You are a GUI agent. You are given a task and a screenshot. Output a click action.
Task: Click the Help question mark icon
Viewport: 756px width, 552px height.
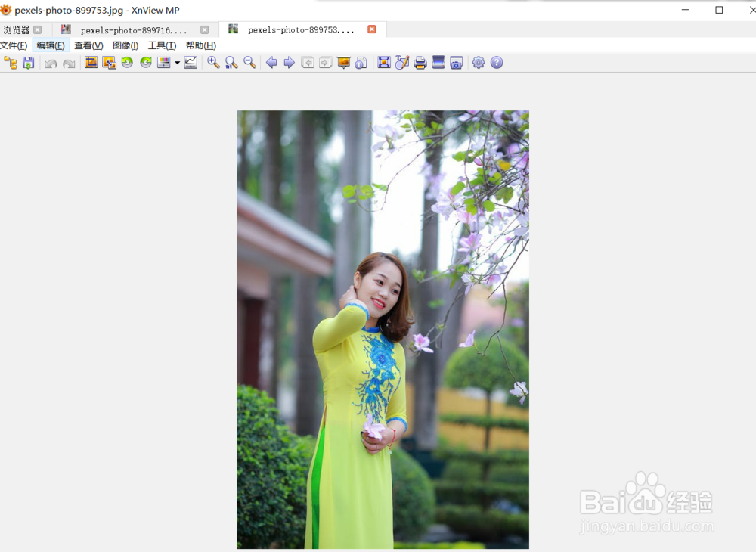[497, 63]
